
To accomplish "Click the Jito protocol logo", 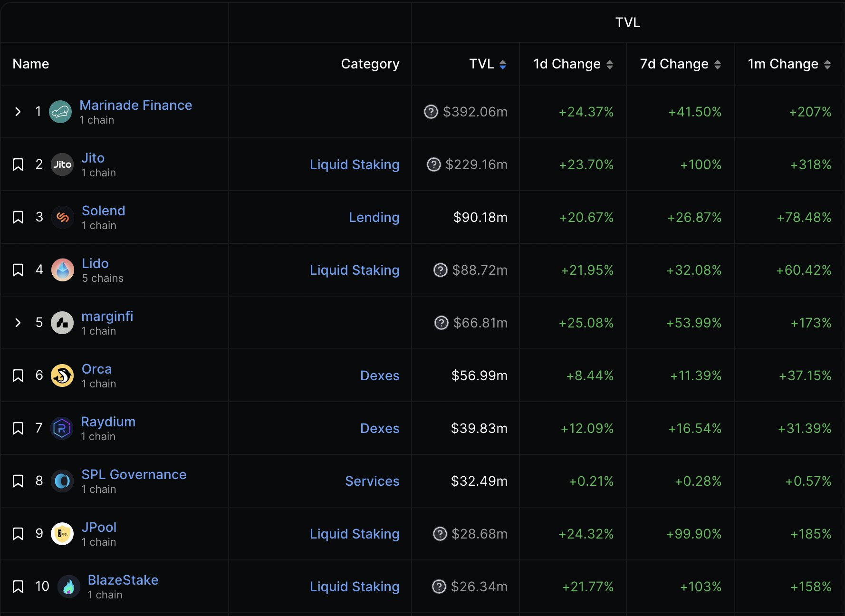I will click(x=62, y=164).
